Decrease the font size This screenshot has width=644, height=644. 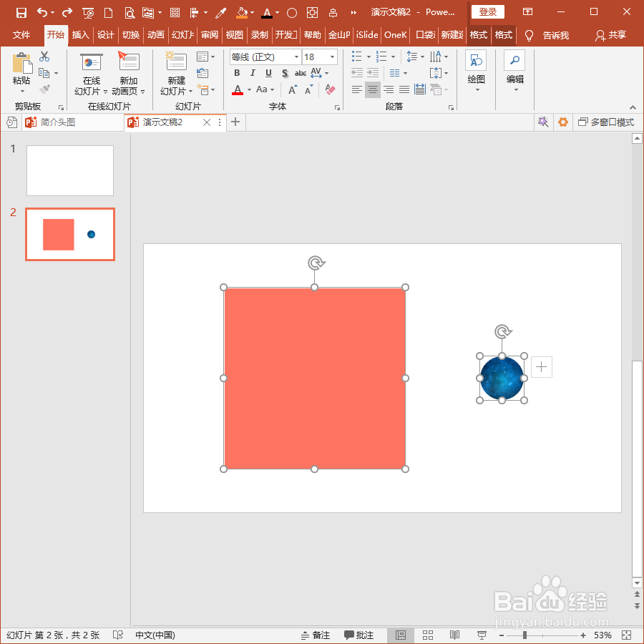(x=309, y=89)
